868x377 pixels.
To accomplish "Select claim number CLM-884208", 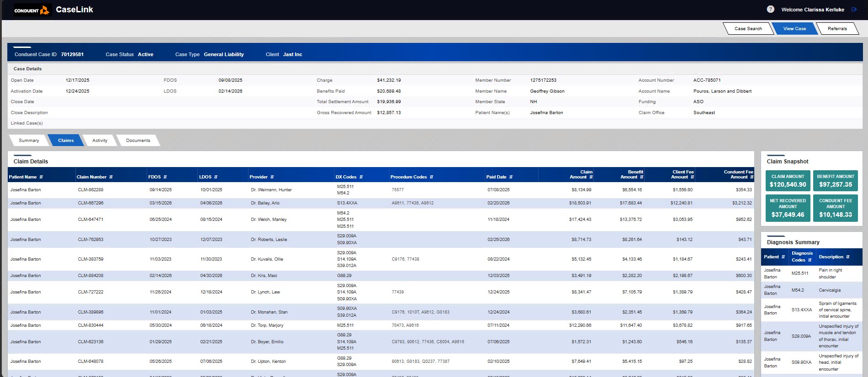I will pos(90,276).
